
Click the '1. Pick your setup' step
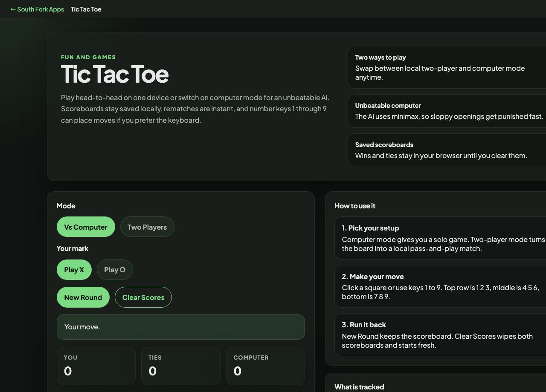click(x=440, y=238)
